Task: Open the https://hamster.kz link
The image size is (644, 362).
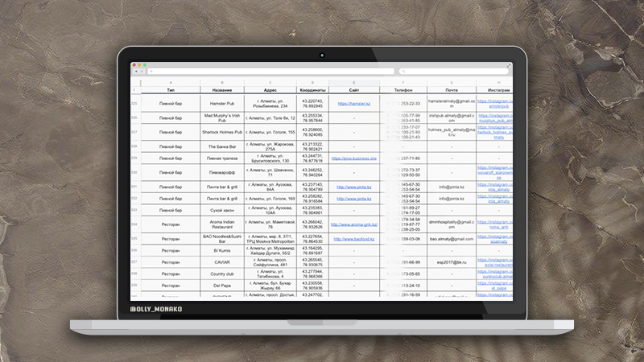Action: point(354,104)
